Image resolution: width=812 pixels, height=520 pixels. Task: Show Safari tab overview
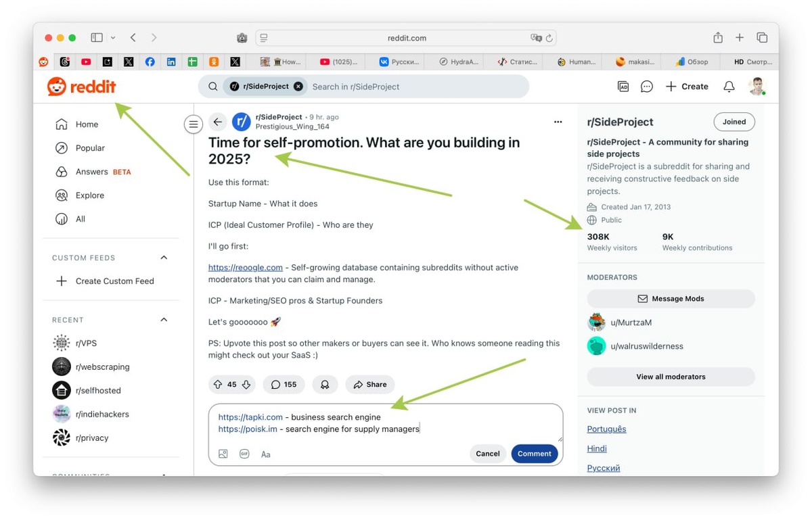(x=762, y=38)
